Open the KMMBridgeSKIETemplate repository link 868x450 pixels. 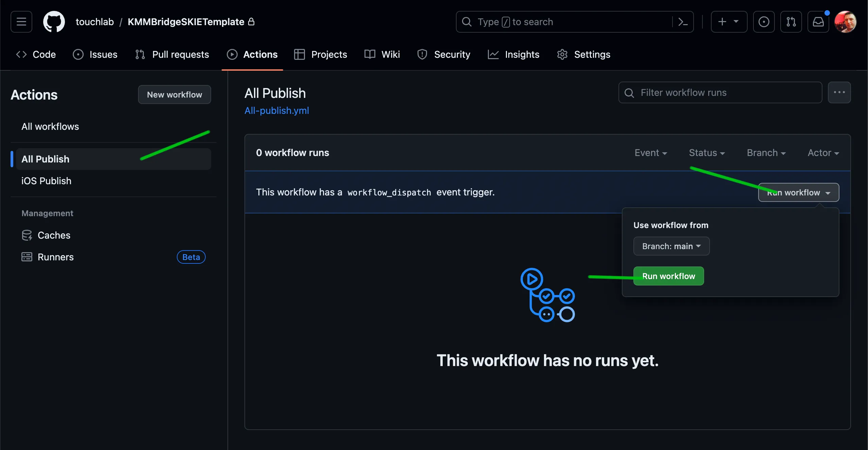186,22
